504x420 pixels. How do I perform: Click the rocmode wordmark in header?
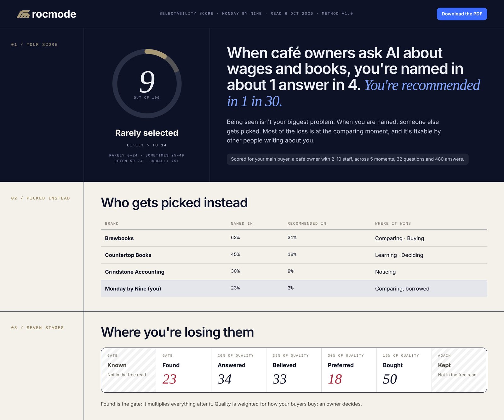pyautogui.click(x=54, y=14)
